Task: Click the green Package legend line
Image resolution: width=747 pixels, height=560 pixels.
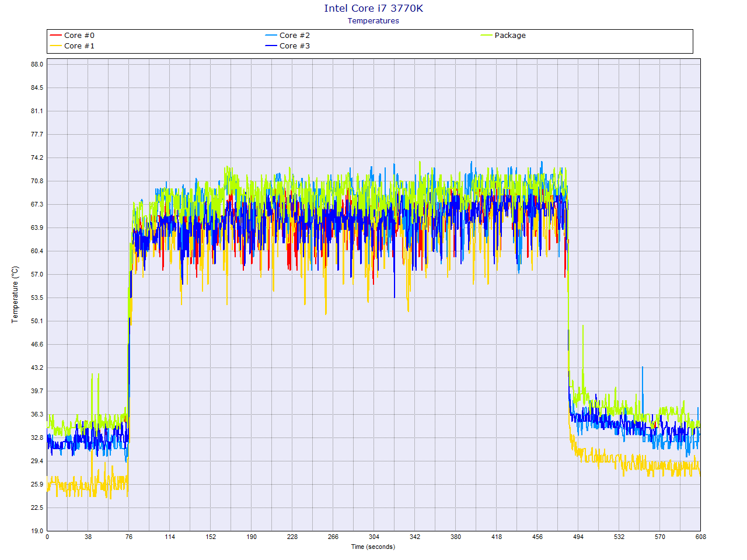Action: click(x=486, y=36)
